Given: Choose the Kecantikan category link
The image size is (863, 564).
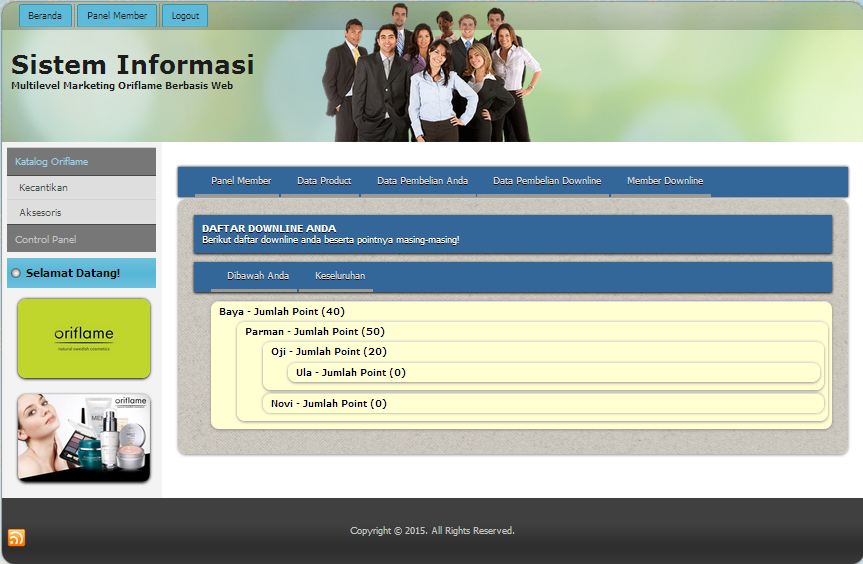Looking at the screenshot, I should click(81, 188).
